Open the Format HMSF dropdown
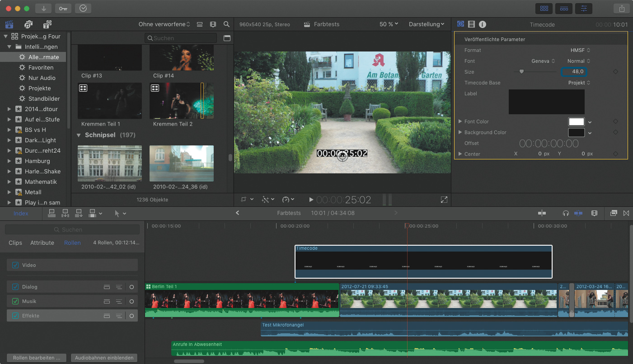The image size is (633, 364). 580,50
